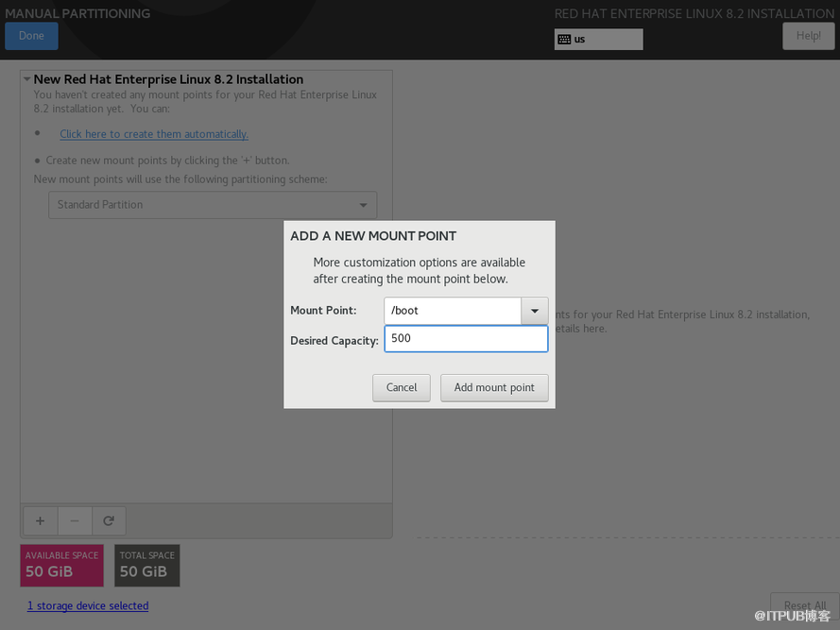The height and width of the screenshot is (630, 840).
Task: Open the Standard Partition scheme dropdown
Action: tap(213, 205)
